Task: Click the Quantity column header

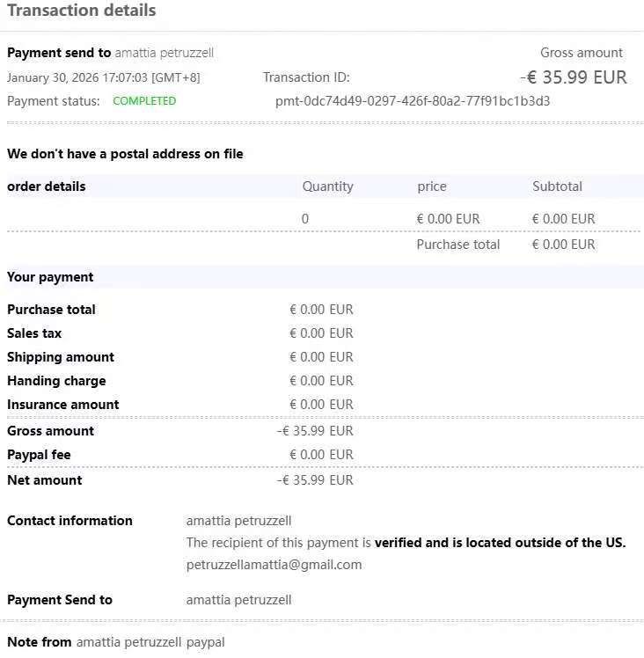Action: pos(327,186)
